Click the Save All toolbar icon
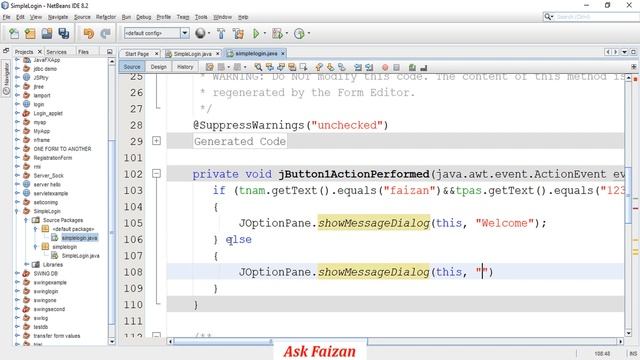Screen dimensions: 640x360 64,33
